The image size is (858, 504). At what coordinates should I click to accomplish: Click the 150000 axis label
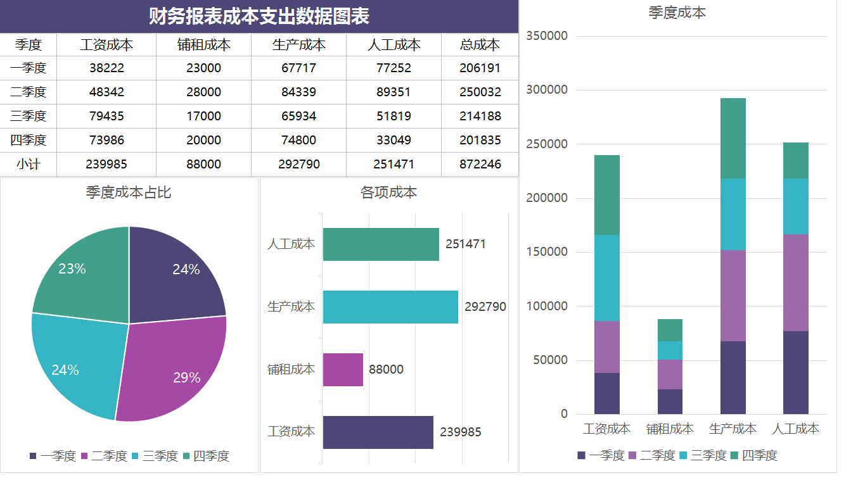coord(547,252)
